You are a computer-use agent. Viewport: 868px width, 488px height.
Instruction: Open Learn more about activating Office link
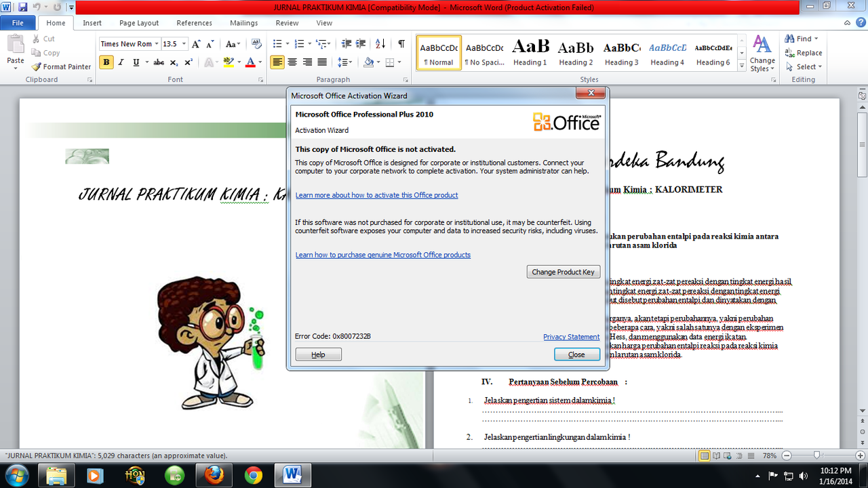pyautogui.click(x=376, y=195)
